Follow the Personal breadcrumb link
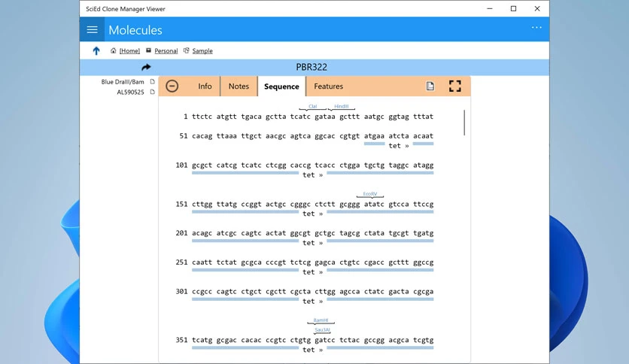Image resolution: width=629 pixels, height=364 pixels. (x=166, y=51)
